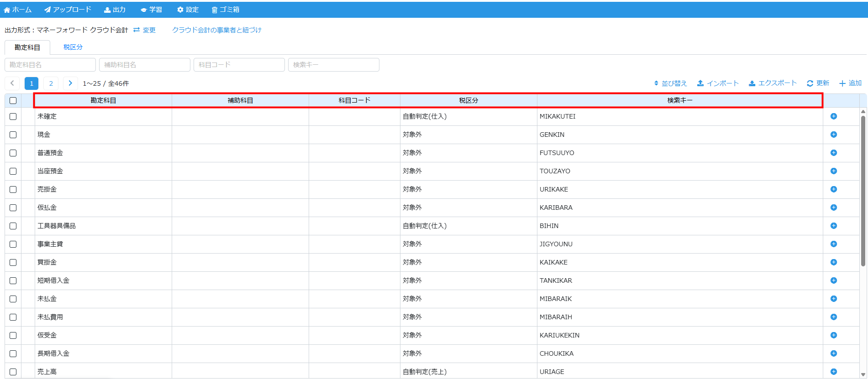Screen dimensions: 868x379
Task: Click the 変更 link for output format
Action: pyautogui.click(x=145, y=30)
